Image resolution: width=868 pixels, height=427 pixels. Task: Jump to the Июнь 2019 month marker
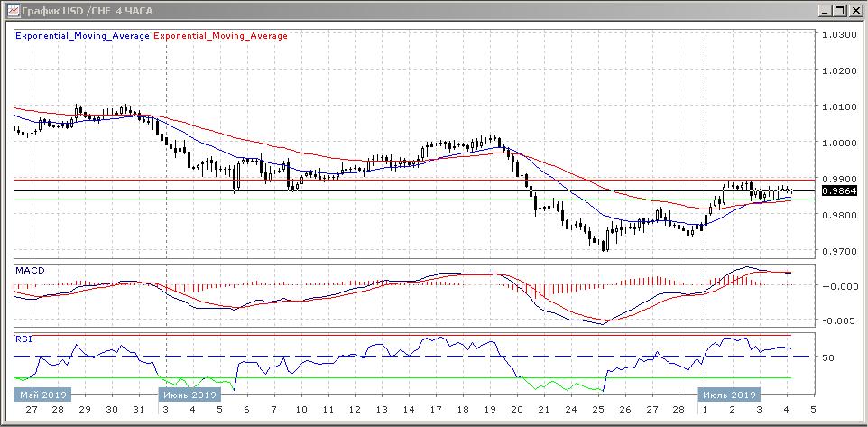tap(189, 395)
